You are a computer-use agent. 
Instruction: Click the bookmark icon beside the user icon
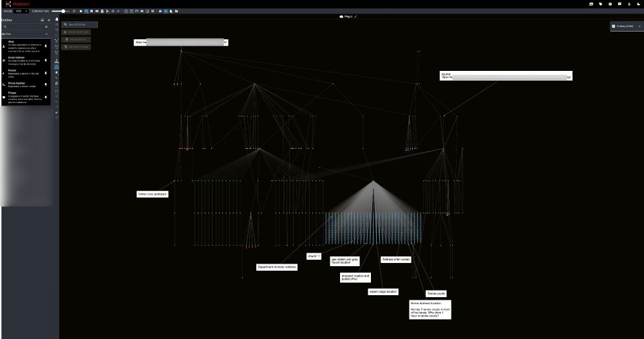[620, 4]
